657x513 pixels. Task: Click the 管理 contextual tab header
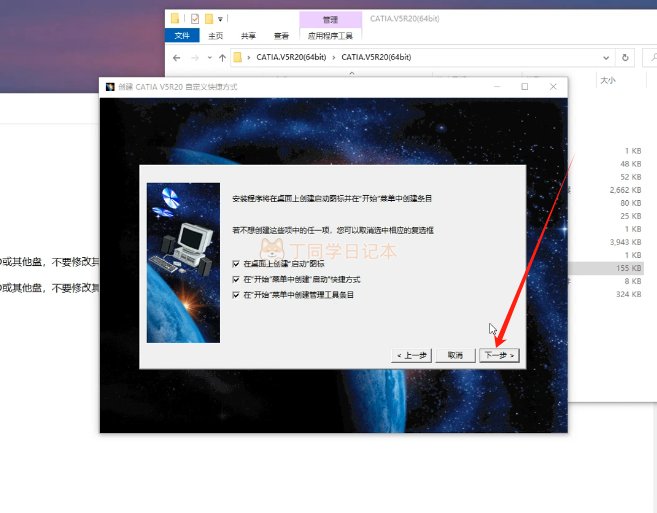330,19
